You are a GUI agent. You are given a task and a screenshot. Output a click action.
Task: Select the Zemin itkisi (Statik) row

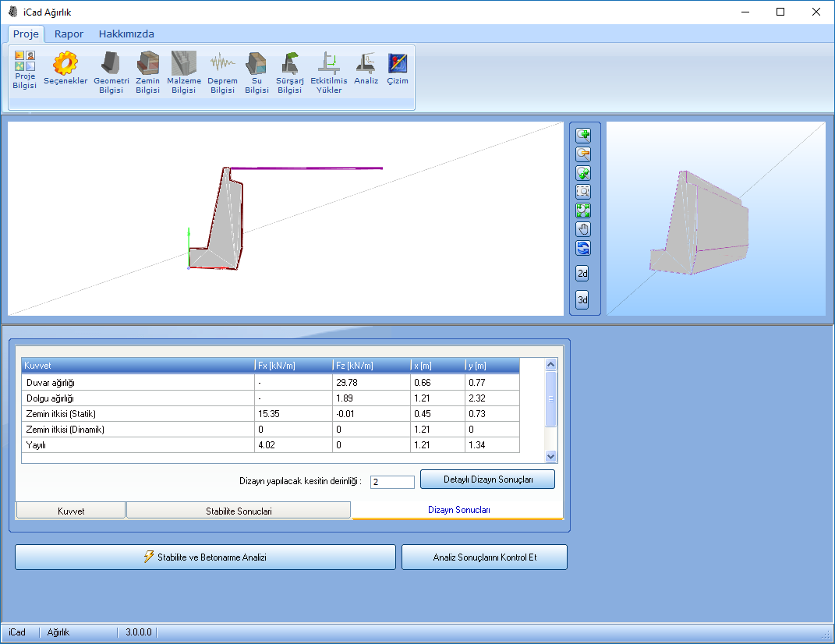tap(271, 414)
